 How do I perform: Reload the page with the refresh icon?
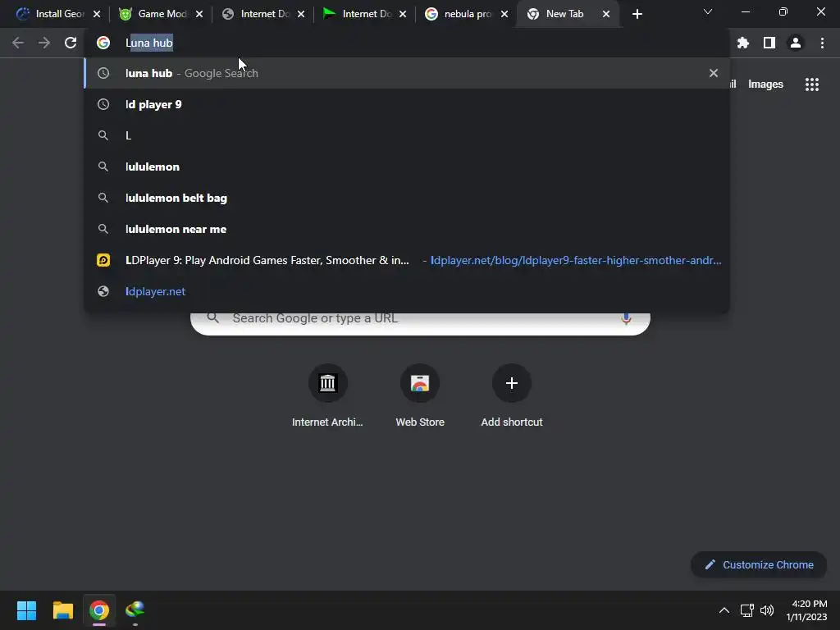pyautogui.click(x=71, y=43)
